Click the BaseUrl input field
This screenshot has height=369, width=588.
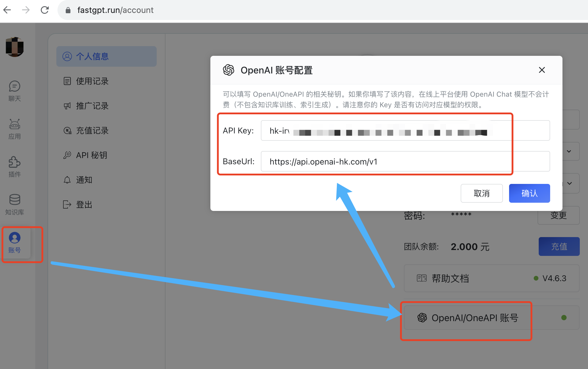pyautogui.click(x=405, y=162)
